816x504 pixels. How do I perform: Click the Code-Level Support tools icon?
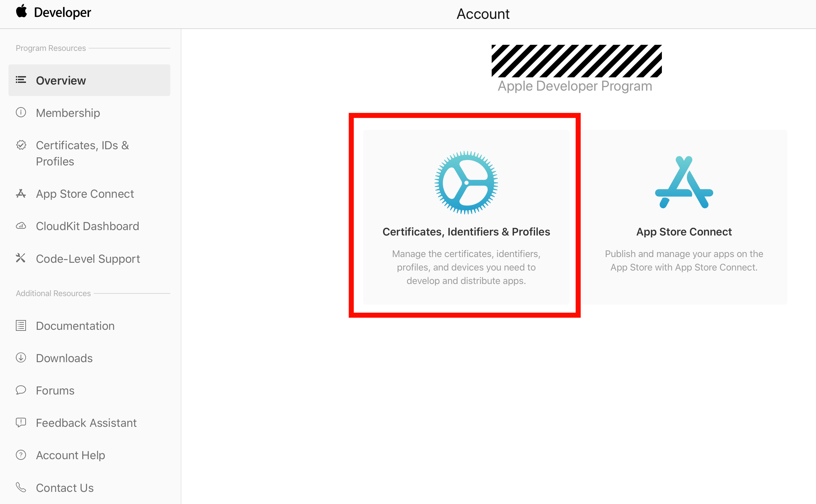pyautogui.click(x=21, y=258)
